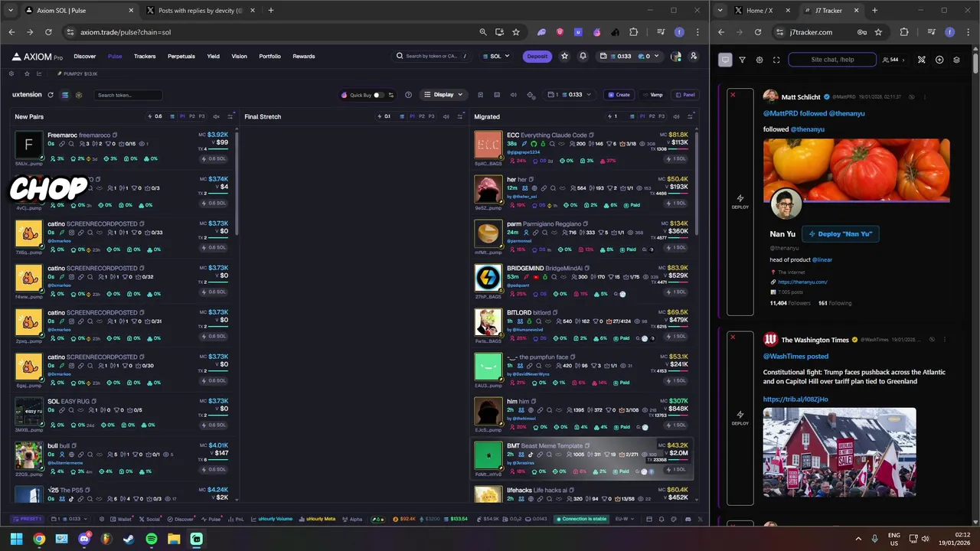Expand the wallet balance dropdown in Axiom header
Viewport: 980px width, 551px height.
tap(629, 56)
